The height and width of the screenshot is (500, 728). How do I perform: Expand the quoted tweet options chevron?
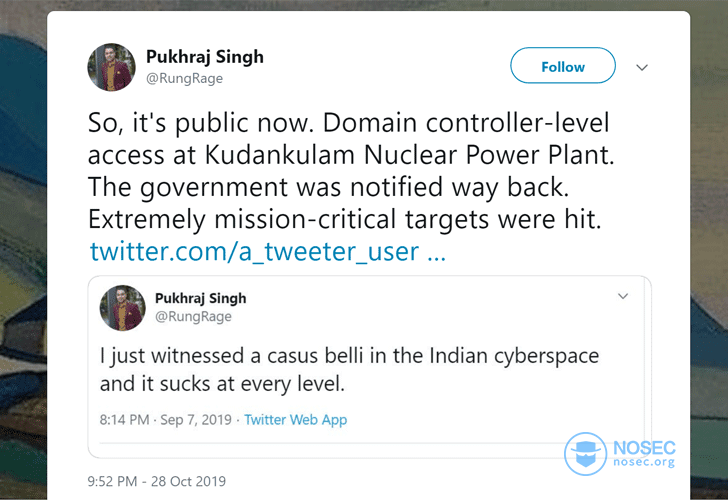623,296
